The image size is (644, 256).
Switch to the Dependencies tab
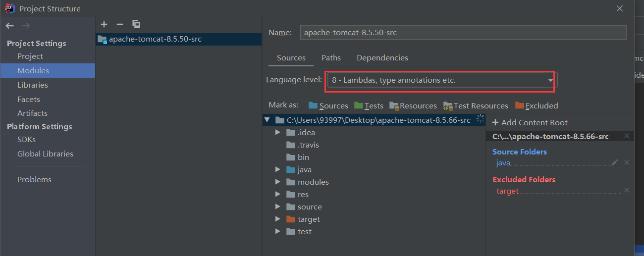coord(382,58)
